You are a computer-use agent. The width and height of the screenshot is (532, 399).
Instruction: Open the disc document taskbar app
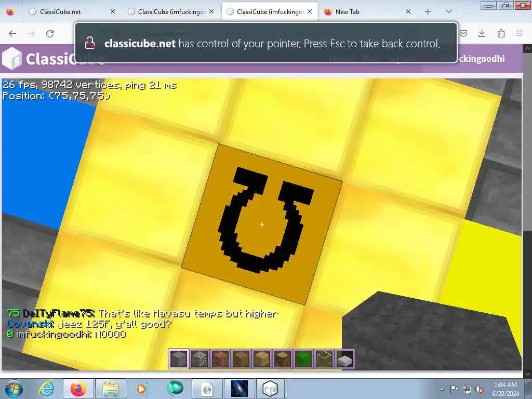(207, 389)
